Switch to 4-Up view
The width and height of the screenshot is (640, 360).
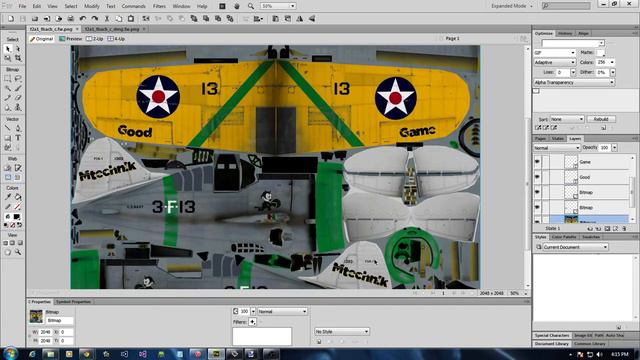coord(116,39)
